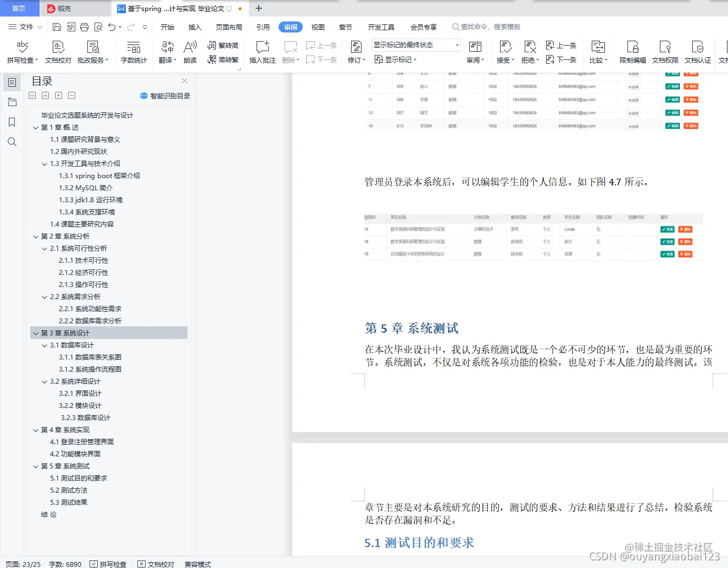Run 拼写检查 spell check
728x568 pixels.
click(22, 52)
